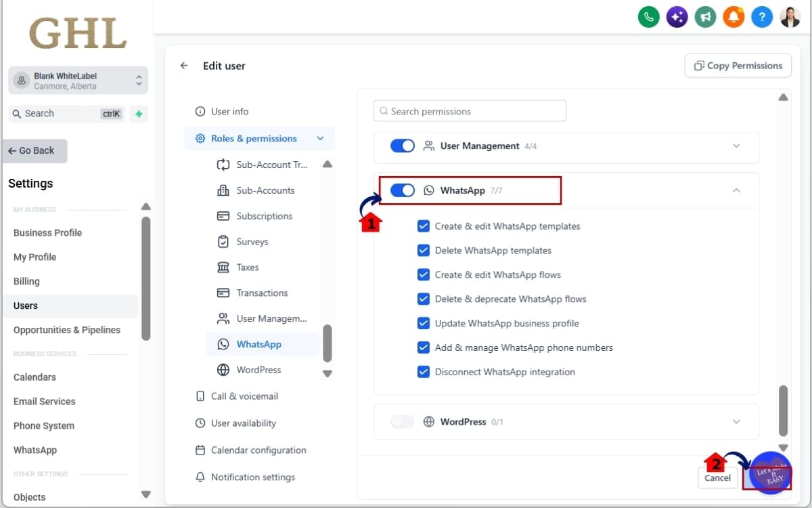
Task: Open the blue help question mark
Action: click(762, 17)
